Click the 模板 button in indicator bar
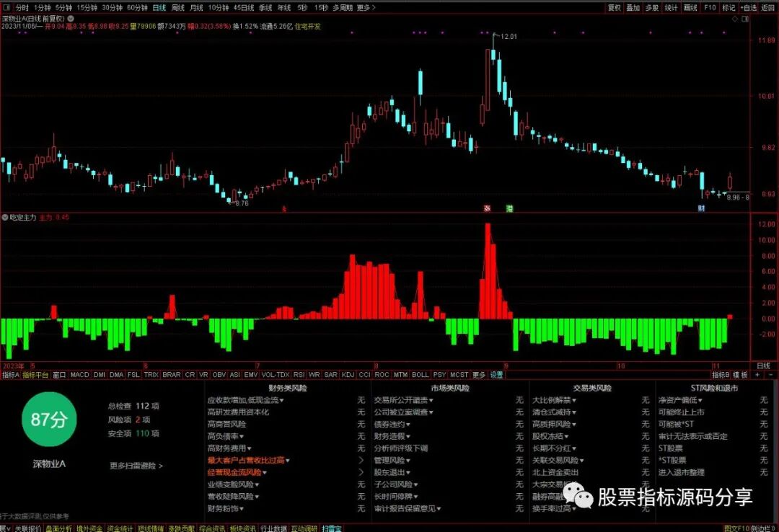Image resolution: width=779 pixels, height=532 pixels. tap(740, 375)
